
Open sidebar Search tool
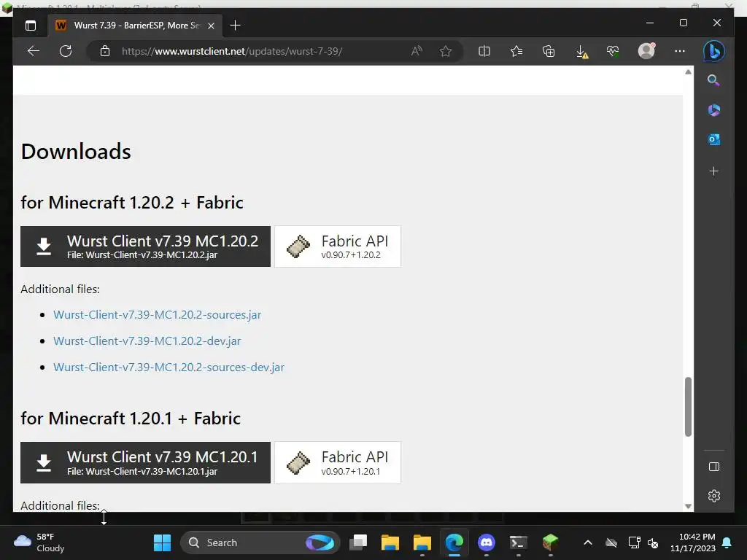point(713,80)
